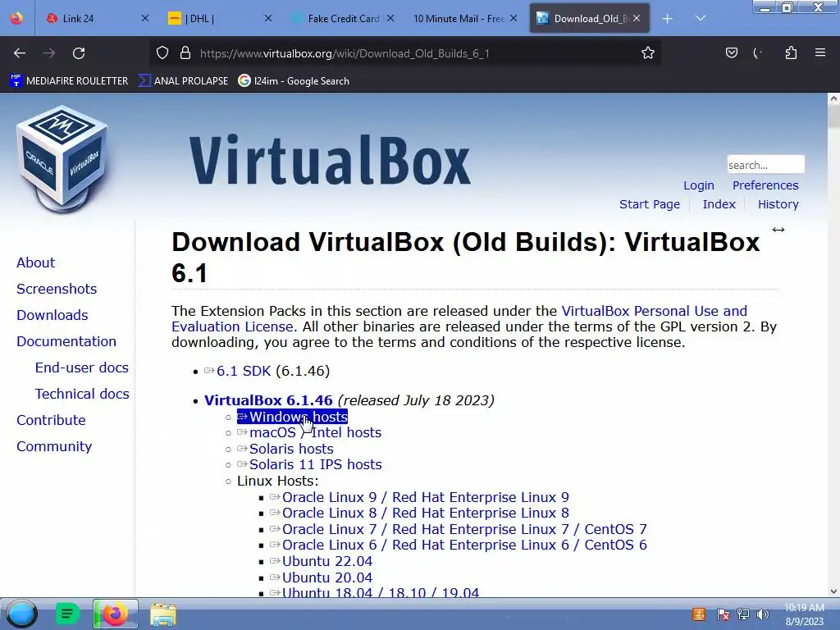
Task: Expand the list all tabs chevron
Action: click(701, 18)
